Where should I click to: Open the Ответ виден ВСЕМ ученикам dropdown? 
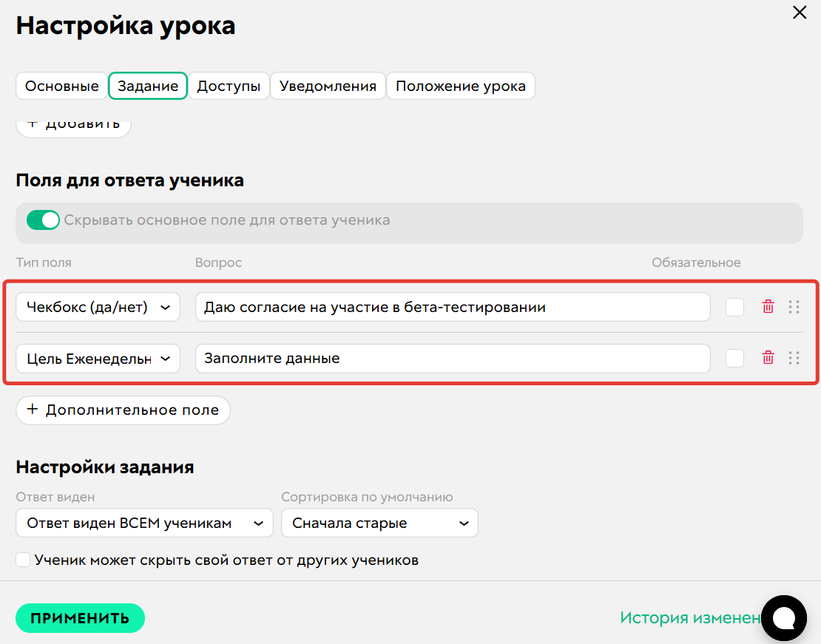(144, 522)
